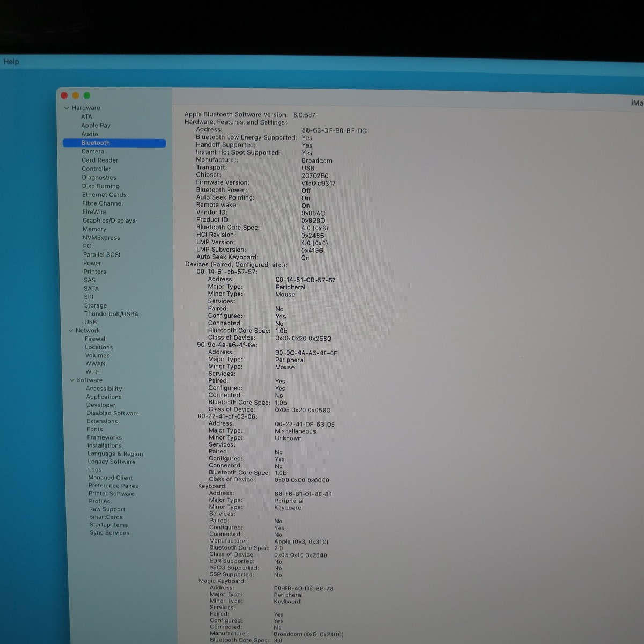Select Extensions under Software

point(103,421)
